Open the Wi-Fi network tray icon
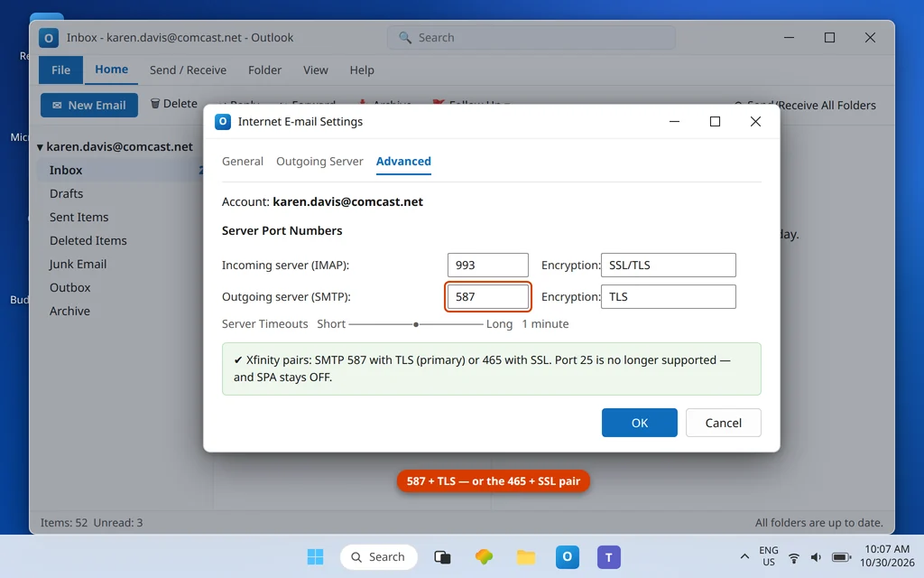This screenshot has height=578, width=924. click(794, 557)
